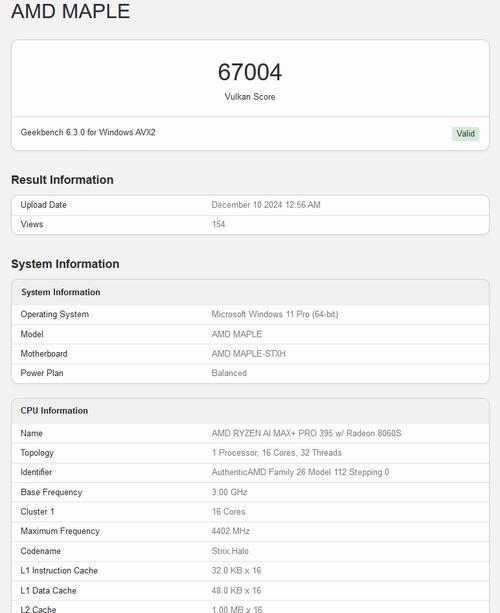
Task: Click AuthenticAMD Family 26 Model 112 value
Action: point(300,472)
